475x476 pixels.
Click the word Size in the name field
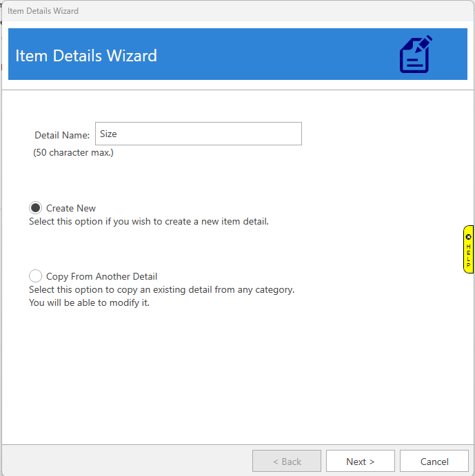point(108,134)
